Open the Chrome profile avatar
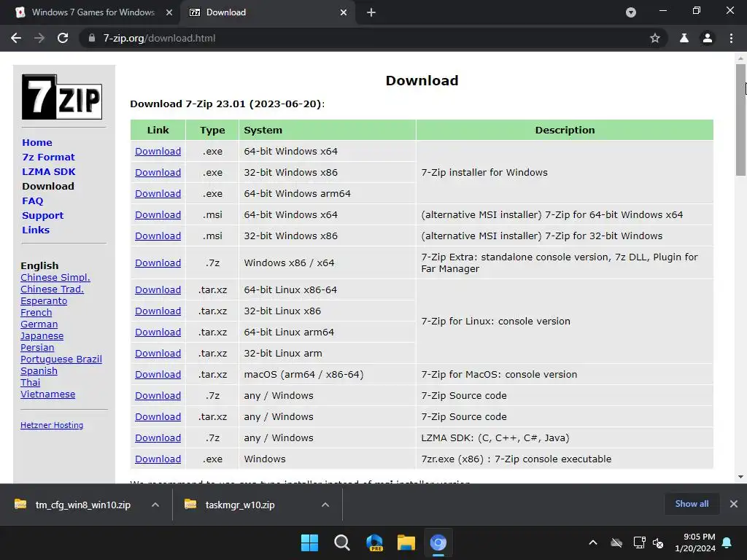The image size is (747, 560). click(708, 38)
